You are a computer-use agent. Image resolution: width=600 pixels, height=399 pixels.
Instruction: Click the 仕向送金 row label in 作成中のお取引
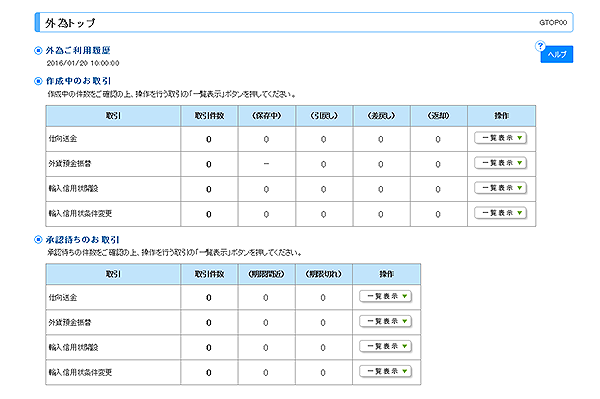(63, 139)
